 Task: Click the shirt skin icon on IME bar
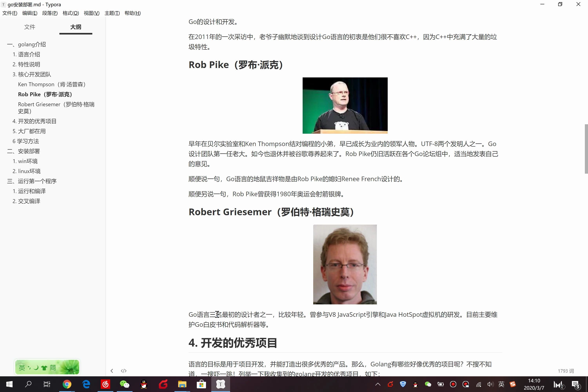click(44, 368)
